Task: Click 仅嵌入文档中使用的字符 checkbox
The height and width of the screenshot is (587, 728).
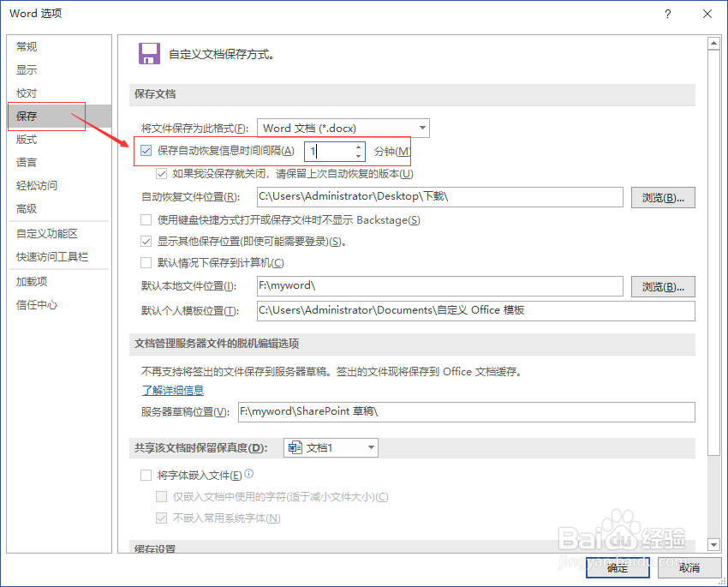Action: (x=162, y=497)
